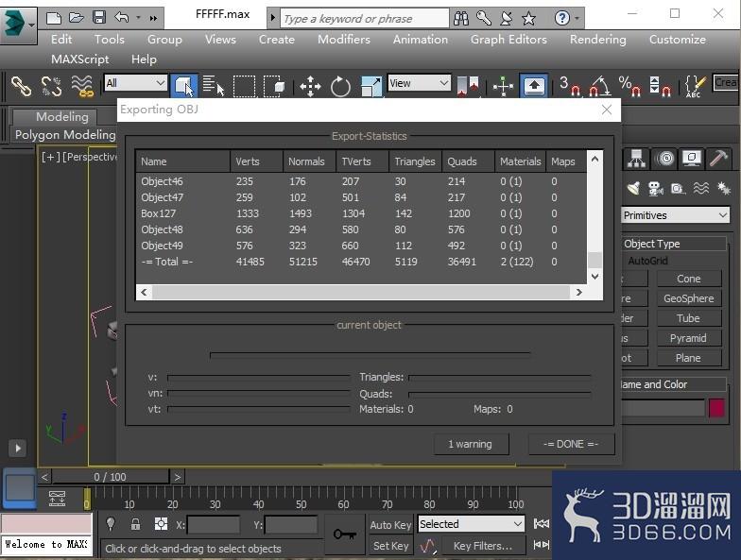Image resolution: width=741 pixels, height=560 pixels.
Task: Select the Select Object cursor tool
Action: point(184,86)
